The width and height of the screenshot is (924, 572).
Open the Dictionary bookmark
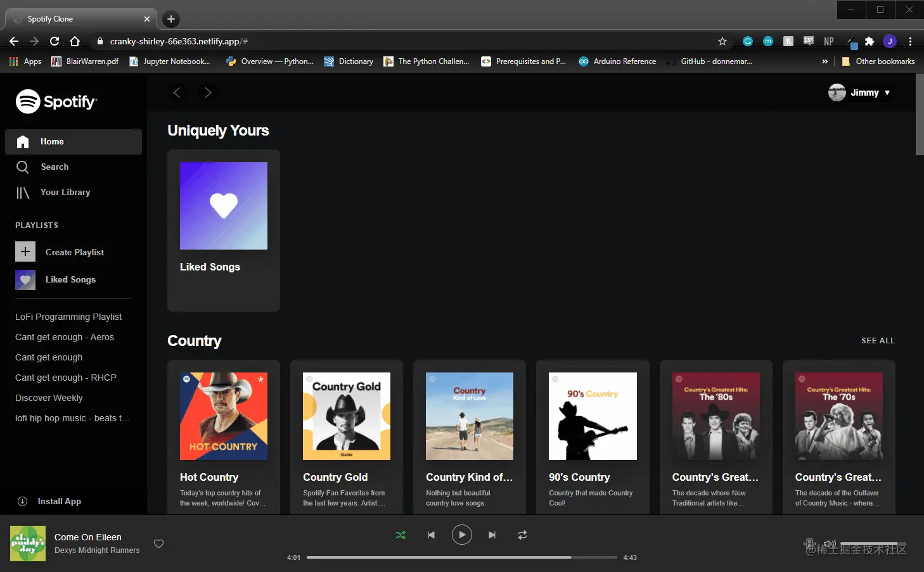(x=349, y=61)
